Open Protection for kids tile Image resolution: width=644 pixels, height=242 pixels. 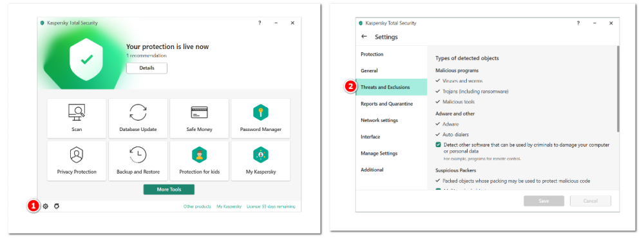click(x=199, y=161)
